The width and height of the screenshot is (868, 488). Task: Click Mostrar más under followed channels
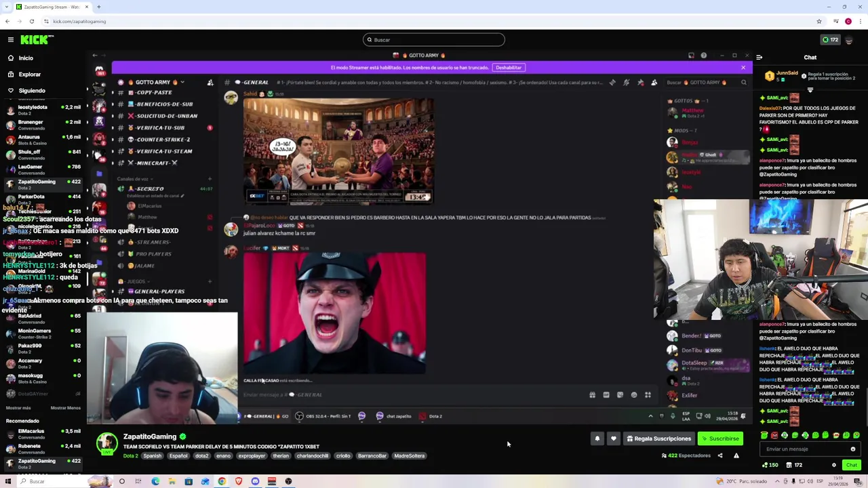pyautogui.click(x=18, y=408)
